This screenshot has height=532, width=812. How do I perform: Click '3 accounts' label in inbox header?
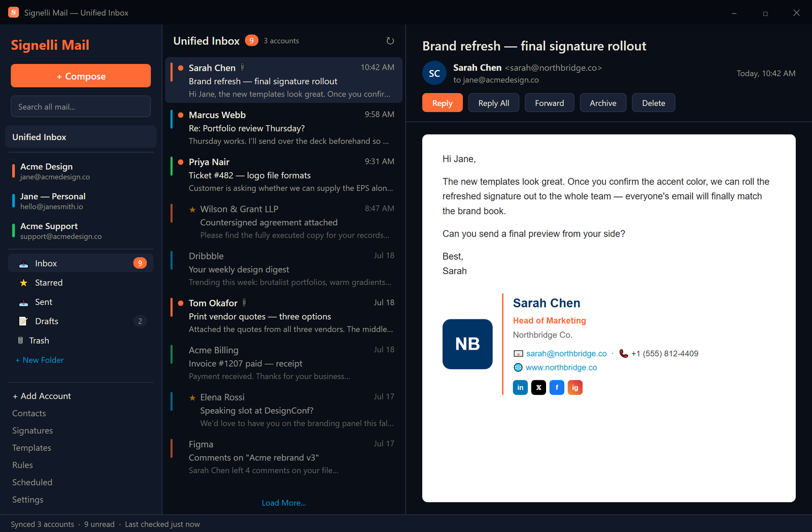(x=281, y=41)
